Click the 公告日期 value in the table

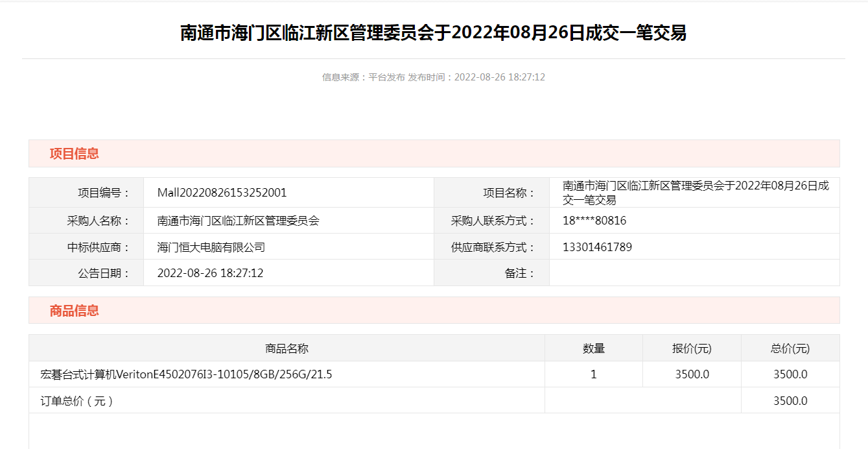(210, 273)
